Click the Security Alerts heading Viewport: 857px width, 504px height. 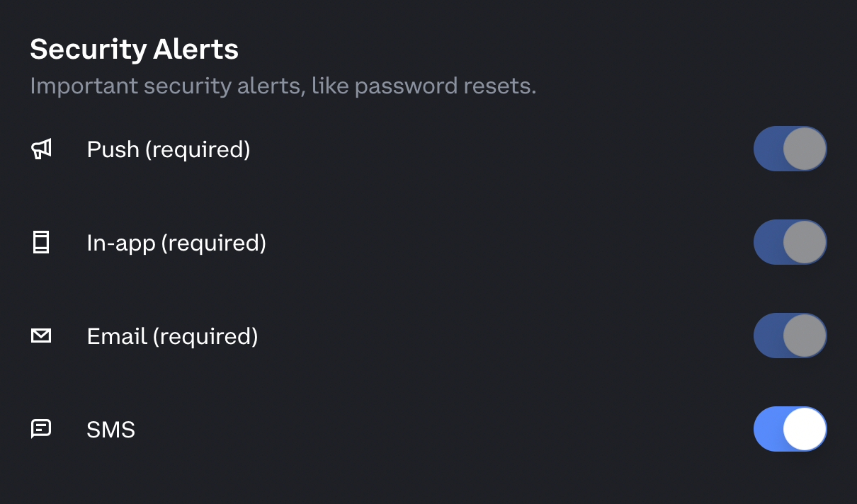coord(133,48)
